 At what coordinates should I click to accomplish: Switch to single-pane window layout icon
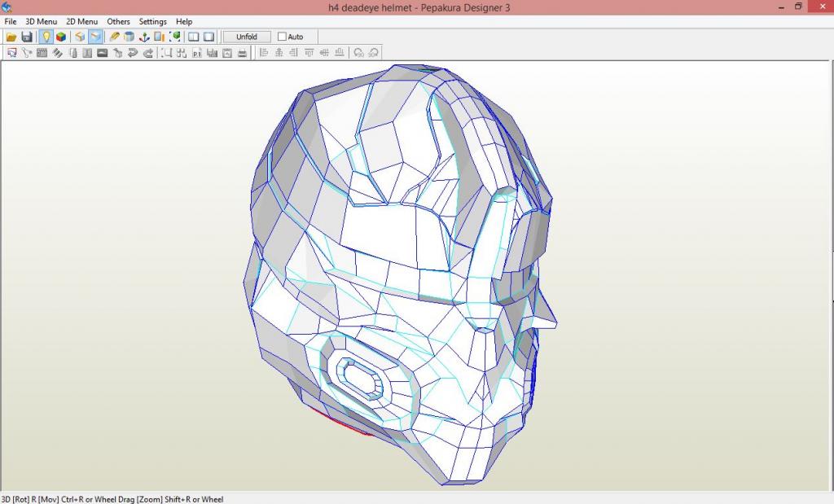pos(209,37)
